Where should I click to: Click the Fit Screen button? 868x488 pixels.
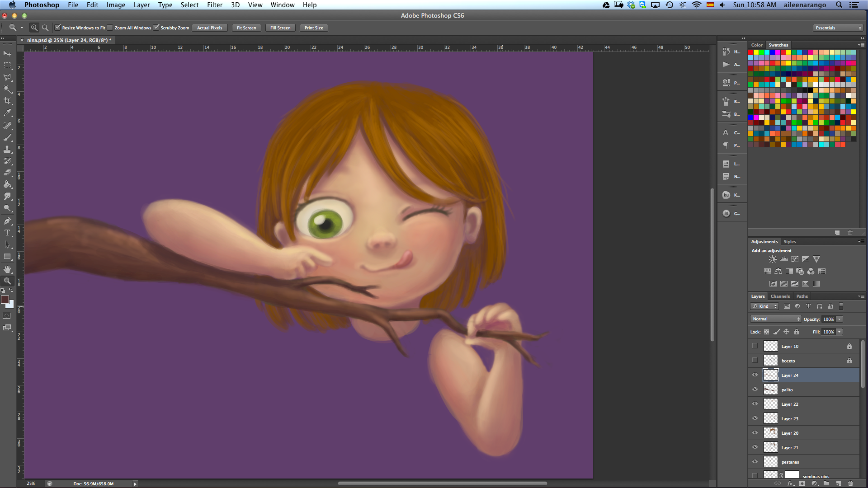point(246,28)
